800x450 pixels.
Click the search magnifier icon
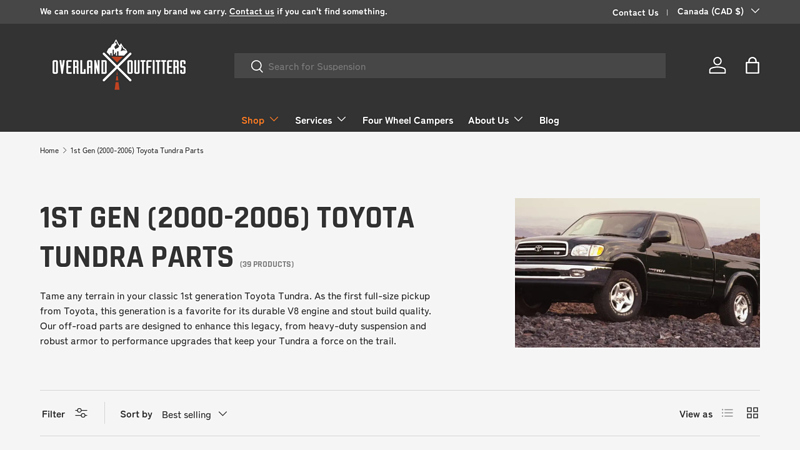point(257,66)
